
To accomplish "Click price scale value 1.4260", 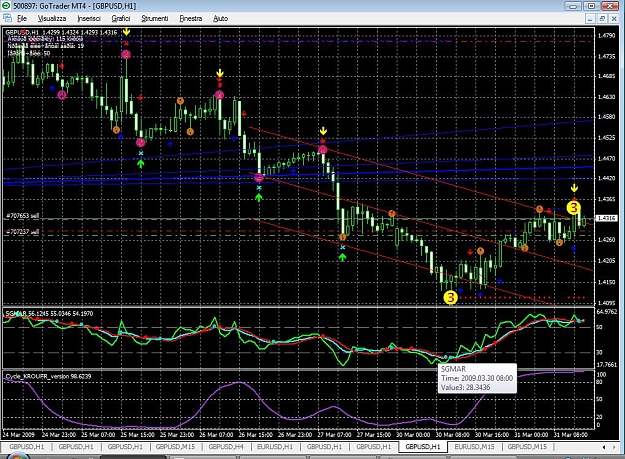I will (607, 239).
